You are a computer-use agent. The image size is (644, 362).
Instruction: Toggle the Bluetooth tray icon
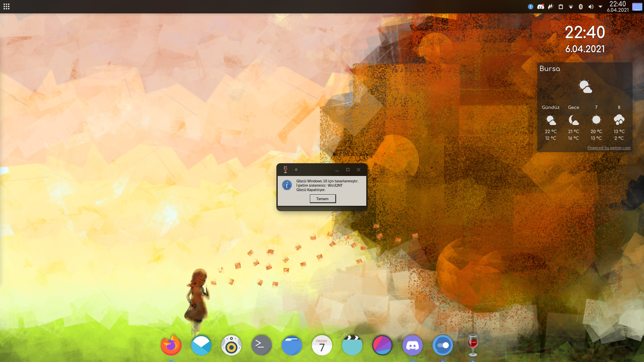581,7
